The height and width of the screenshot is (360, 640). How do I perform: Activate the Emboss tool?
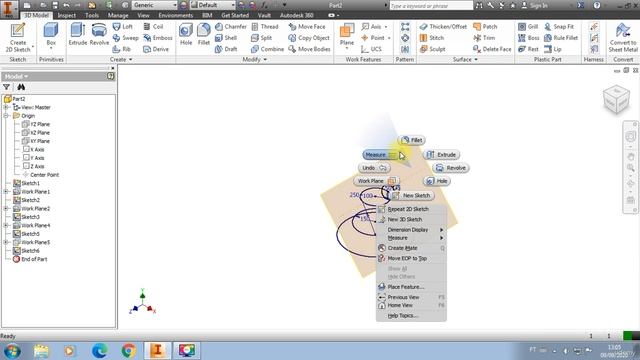pos(158,38)
